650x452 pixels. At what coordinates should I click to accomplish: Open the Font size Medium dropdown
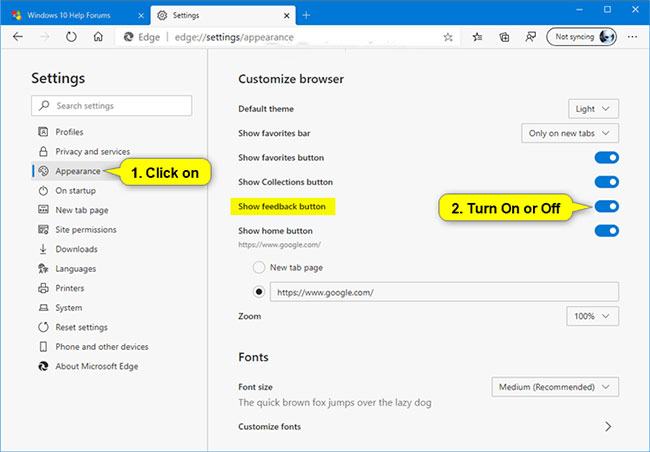pos(555,387)
